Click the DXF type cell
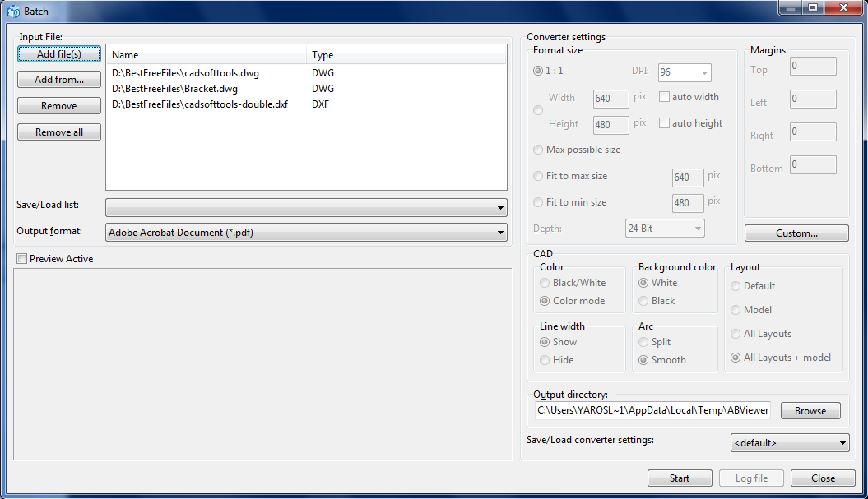This screenshot has height=499, width=868. (321, 104)
